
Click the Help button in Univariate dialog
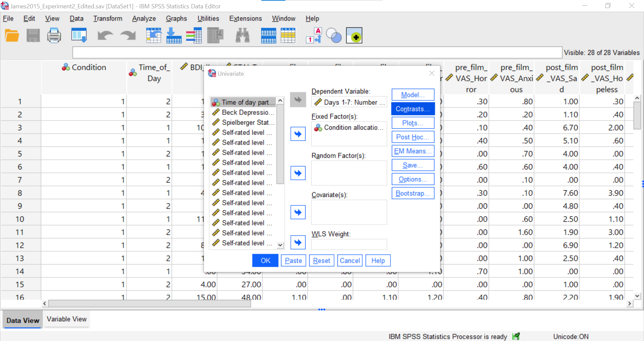click(378, 261)
